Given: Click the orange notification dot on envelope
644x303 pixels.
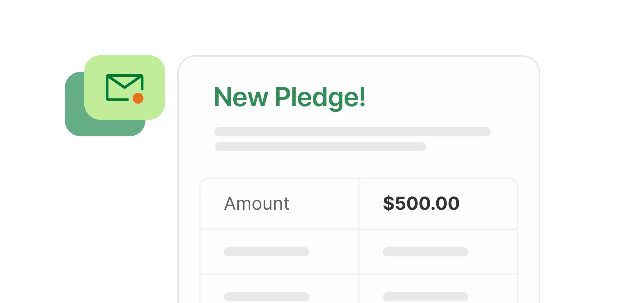Looking at the screenshot, I should [138, 99].
